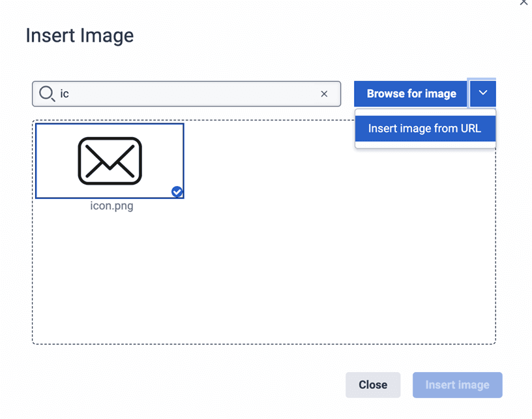
Task: Click the icon.png filename label
Action: (x=111, y=206)
